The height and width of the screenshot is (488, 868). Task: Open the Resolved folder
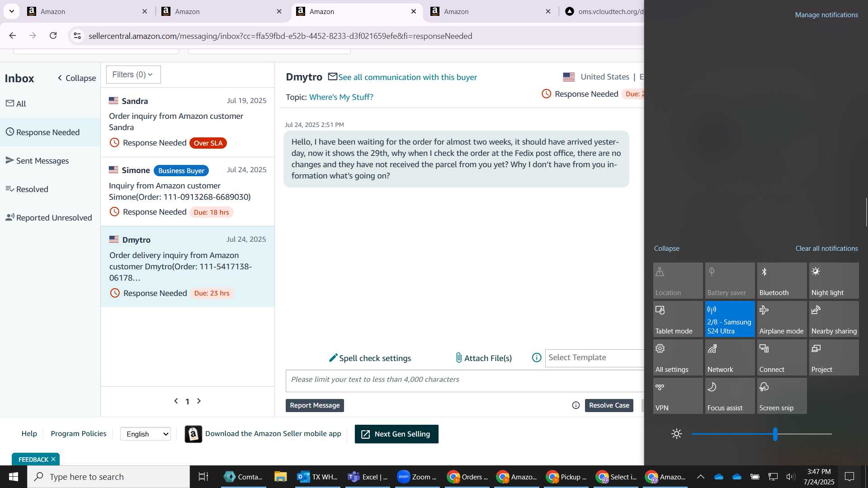27,189
